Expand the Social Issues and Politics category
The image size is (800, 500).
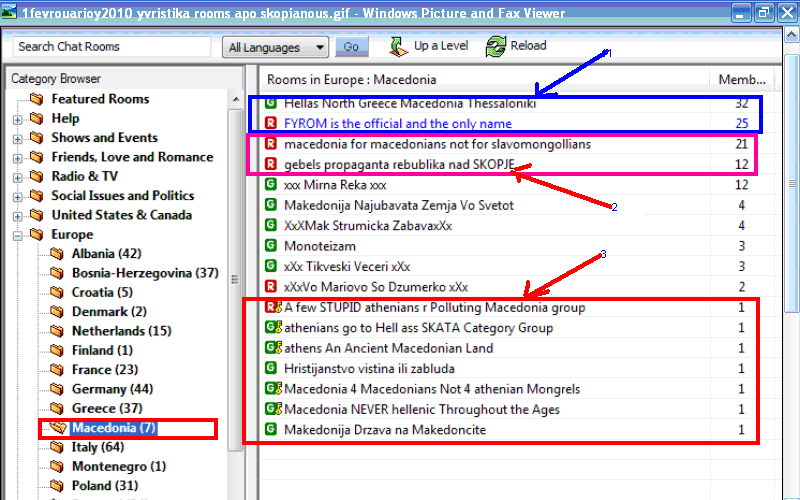point(17,197)
